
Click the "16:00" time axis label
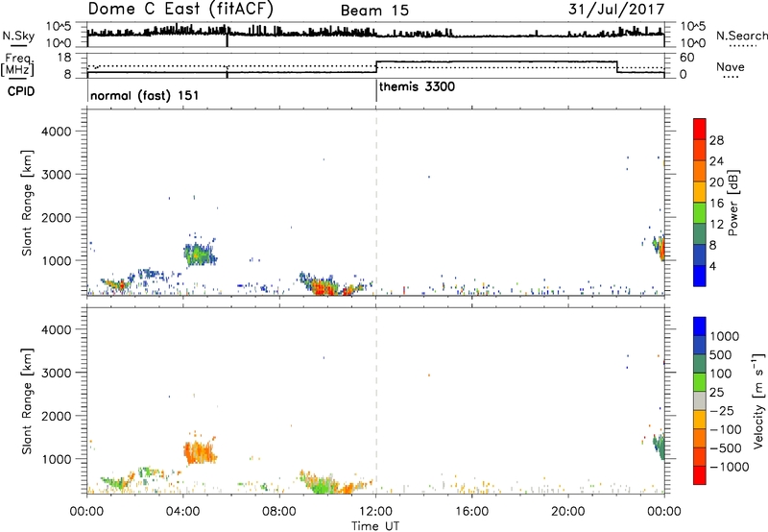tap(472, 512)
